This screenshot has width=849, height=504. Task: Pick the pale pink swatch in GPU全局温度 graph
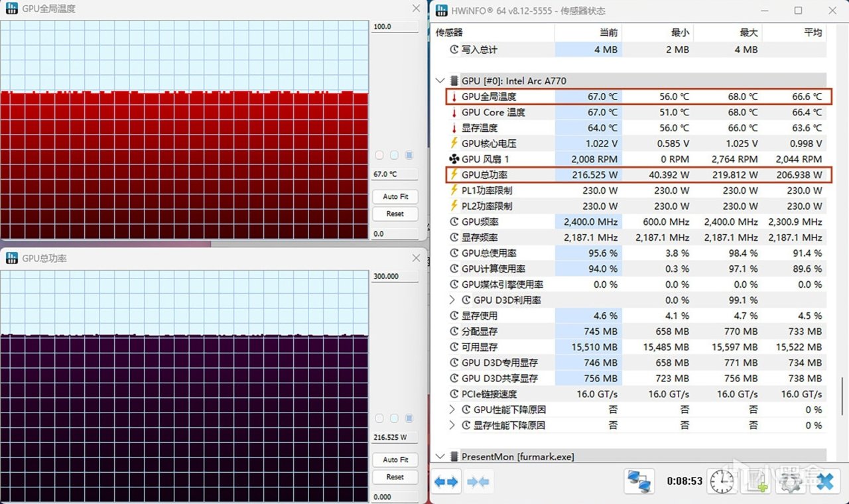pos(379,155)
